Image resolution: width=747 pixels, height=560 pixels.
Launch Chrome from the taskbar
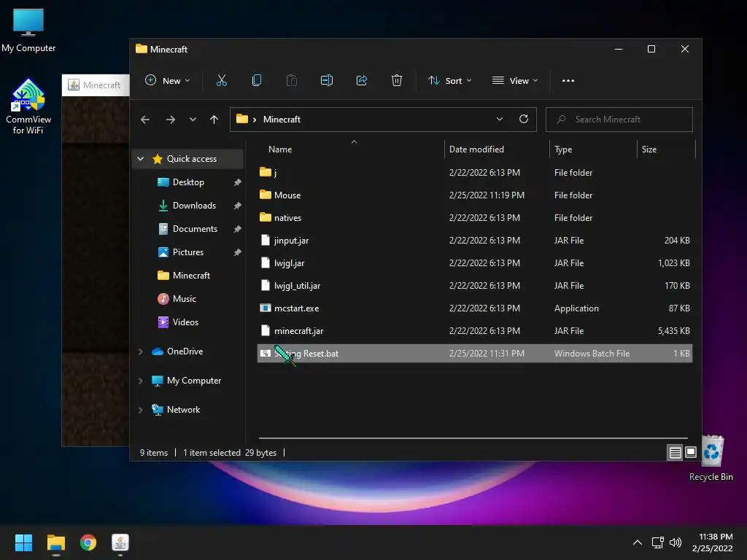coord(88,542)
